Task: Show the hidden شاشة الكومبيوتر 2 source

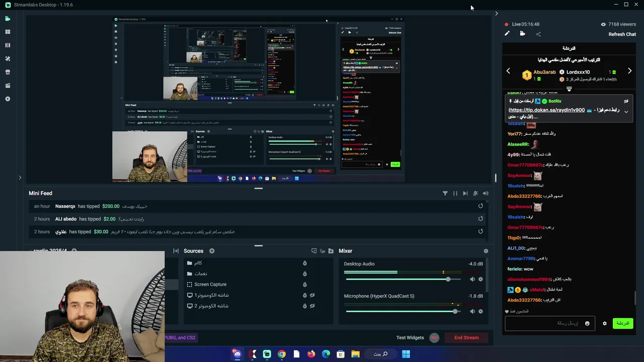Action: click(x=312, y=306)
